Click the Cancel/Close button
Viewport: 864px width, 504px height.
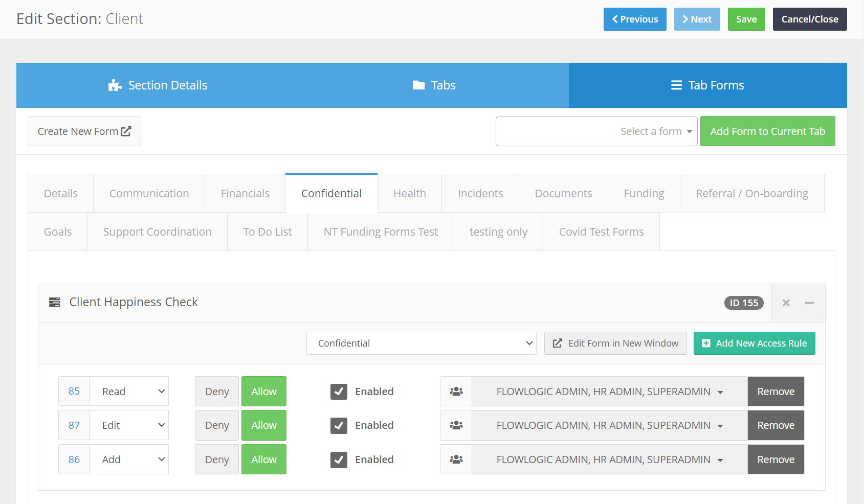[x=810, y=19]
